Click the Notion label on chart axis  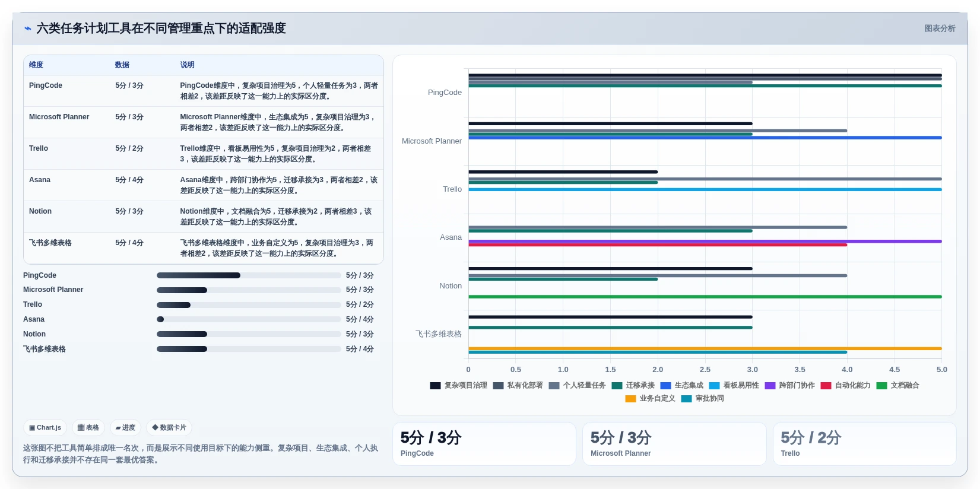click(451, 286)
